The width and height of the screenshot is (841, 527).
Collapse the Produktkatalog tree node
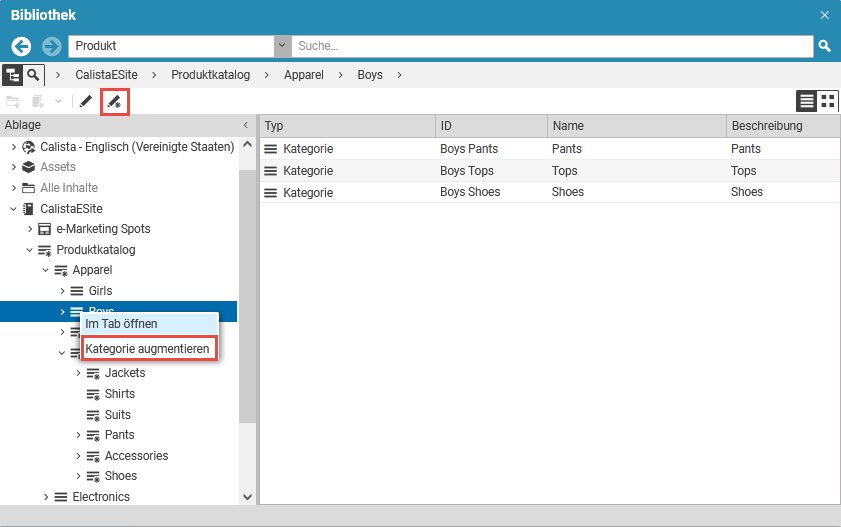click(30, 250)
